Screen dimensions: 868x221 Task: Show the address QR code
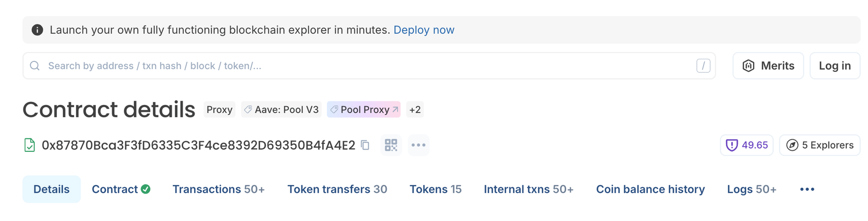point(391,145)
